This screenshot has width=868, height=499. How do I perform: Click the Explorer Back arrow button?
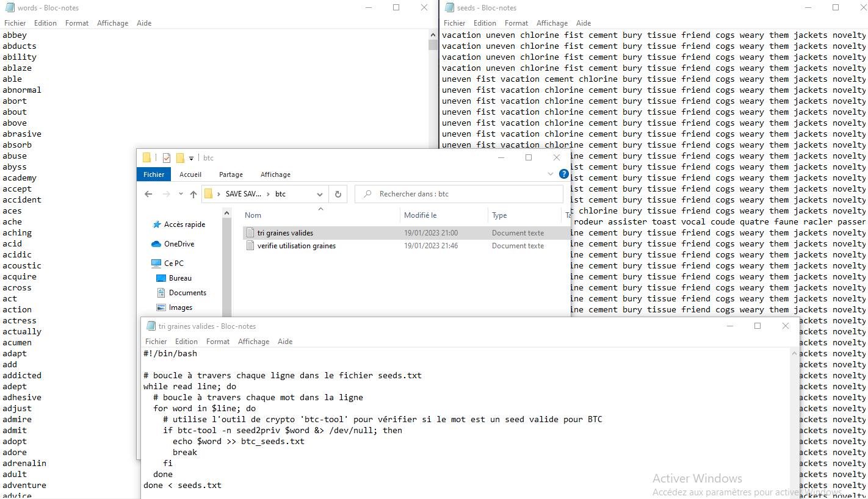(x=148, y=194)
